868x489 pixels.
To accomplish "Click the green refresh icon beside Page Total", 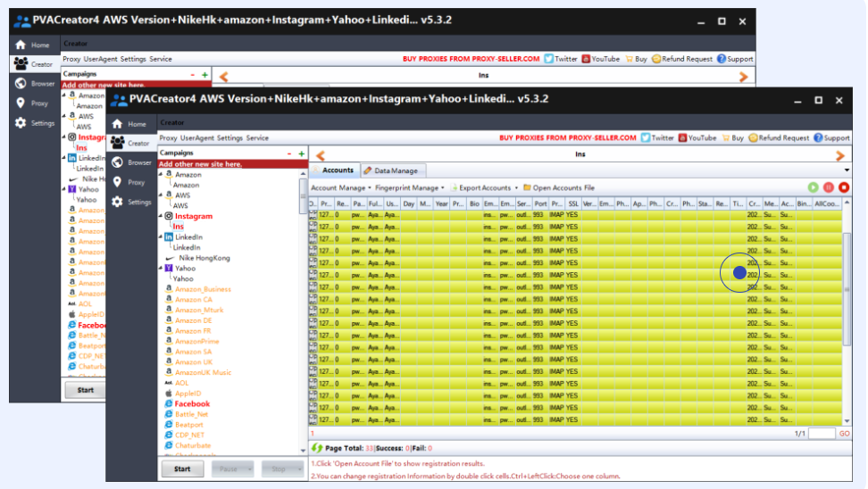I will pyautogui.click(x=317, y=448).
